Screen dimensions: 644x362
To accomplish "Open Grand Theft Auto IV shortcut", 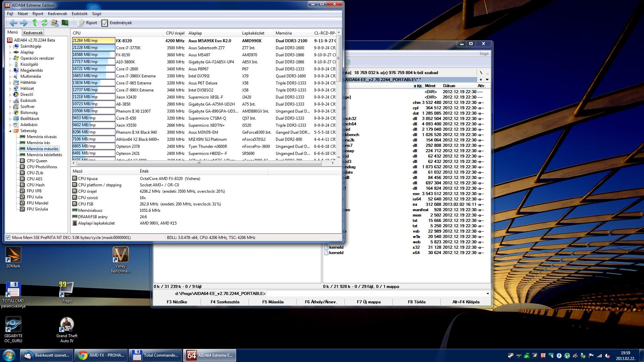I will [x=67, y=330].
